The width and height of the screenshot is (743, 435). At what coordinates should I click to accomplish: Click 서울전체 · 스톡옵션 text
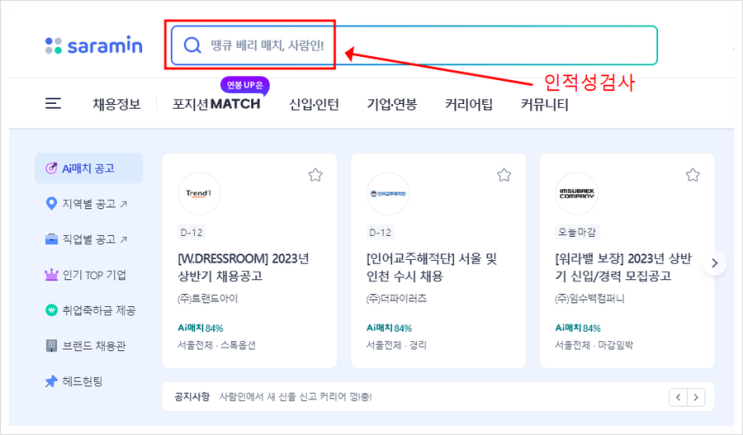coord(217,345)
